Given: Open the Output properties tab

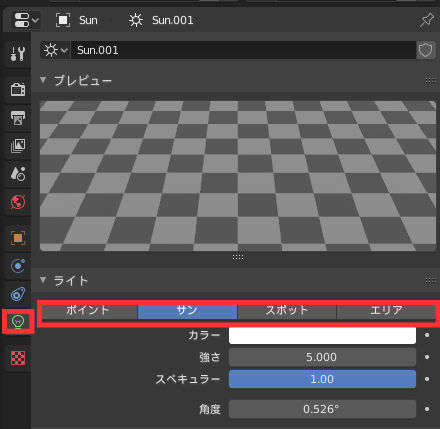Looking at the screenshot, I should (18, 118).
